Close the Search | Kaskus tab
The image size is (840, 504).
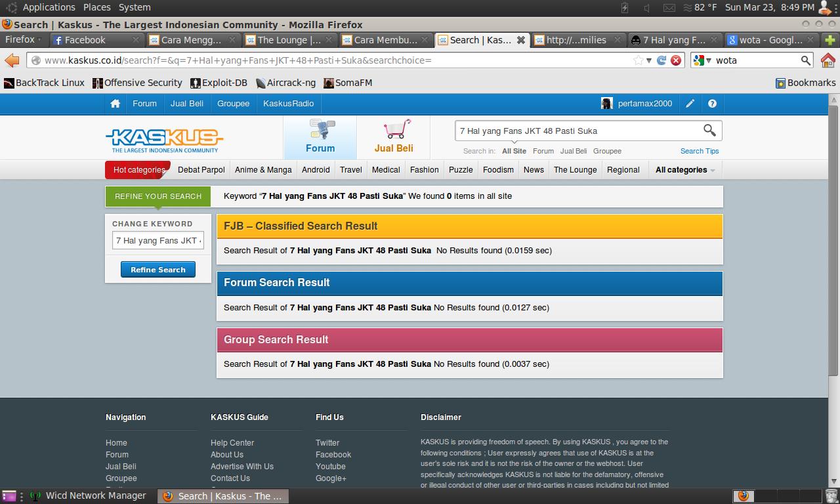pos(521,40)
